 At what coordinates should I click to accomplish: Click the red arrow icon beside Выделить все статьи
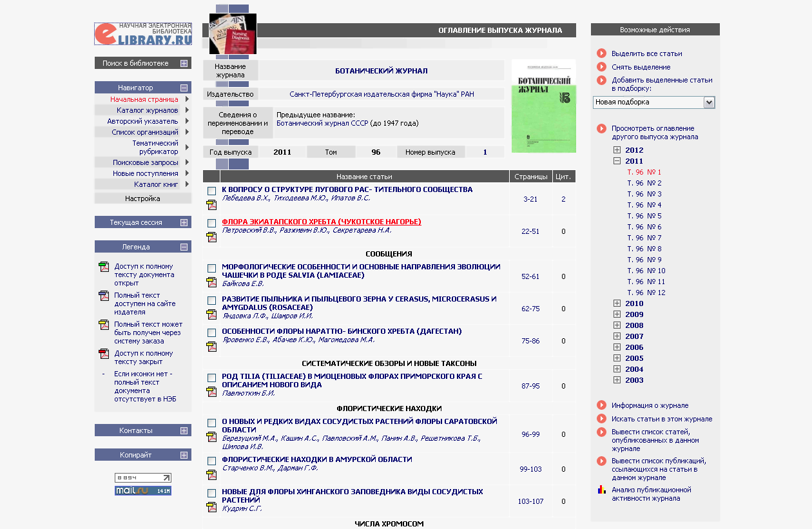pos(601,53)
